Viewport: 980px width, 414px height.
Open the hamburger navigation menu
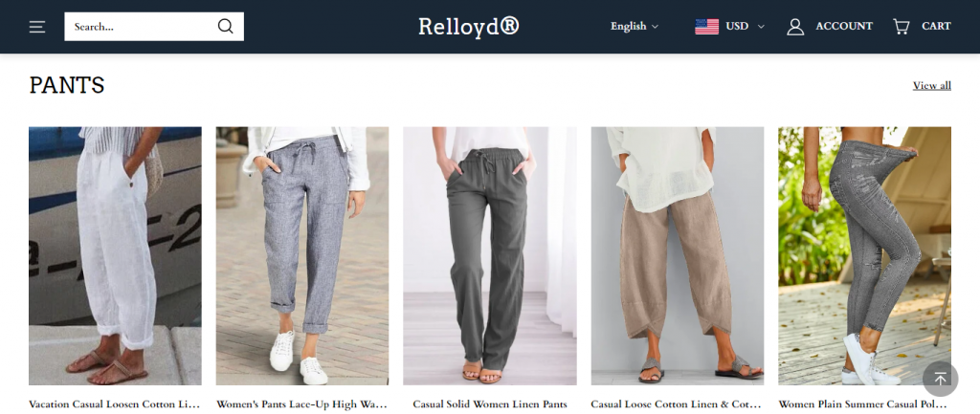click(37, 27)
